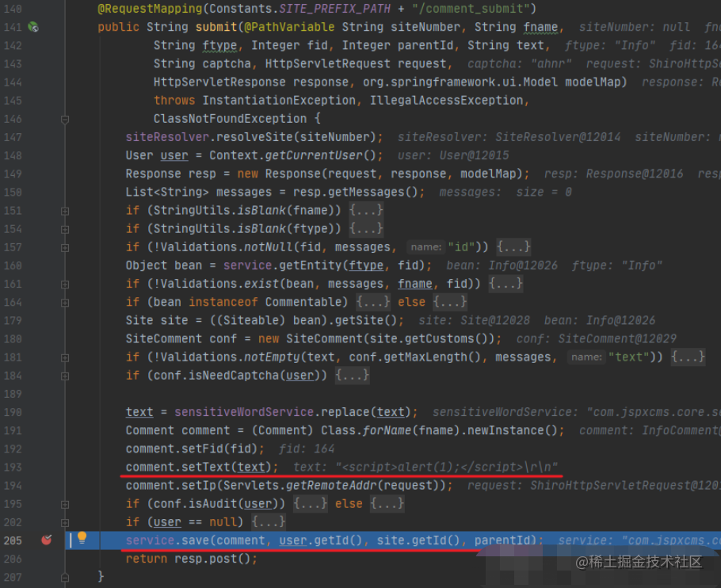This screenshot has width=721, height=588.
Task: Unfold the {...} block after conf.isAudit(user)
Action: (311, 503)
